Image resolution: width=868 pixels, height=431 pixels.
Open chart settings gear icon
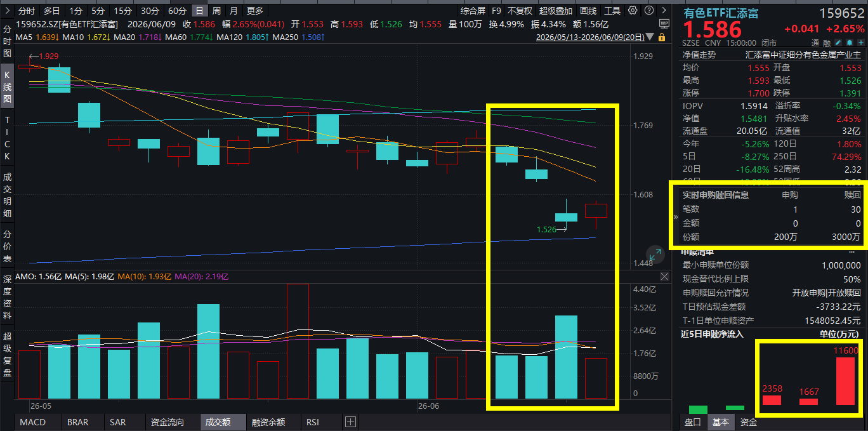pyautogui.click(x=633, y=10)
